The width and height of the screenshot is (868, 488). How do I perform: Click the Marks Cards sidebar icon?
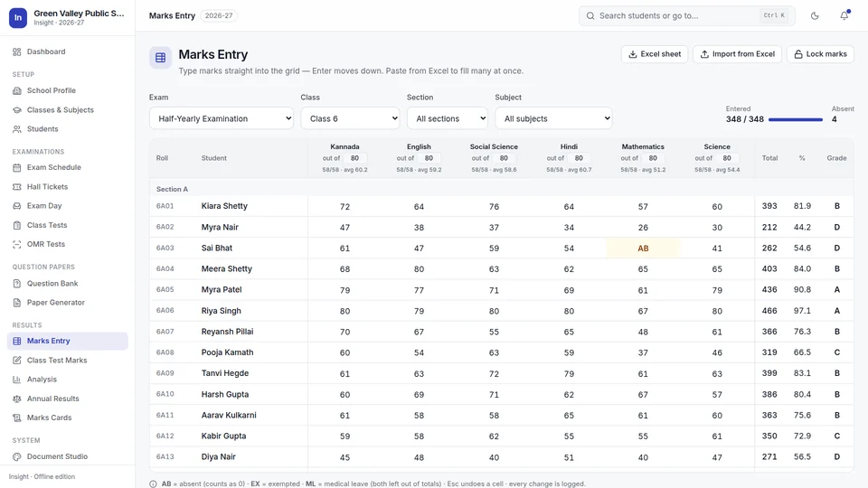[16, 418]
